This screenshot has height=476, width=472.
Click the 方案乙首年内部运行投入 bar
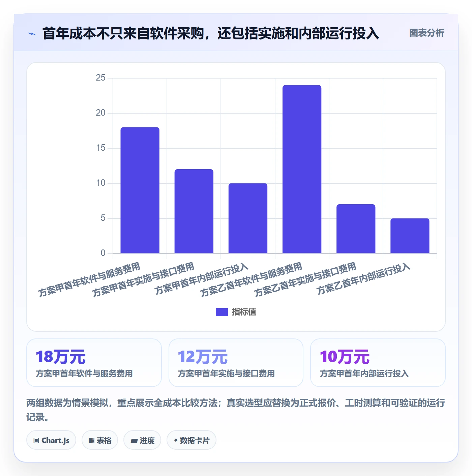[410, 236]
